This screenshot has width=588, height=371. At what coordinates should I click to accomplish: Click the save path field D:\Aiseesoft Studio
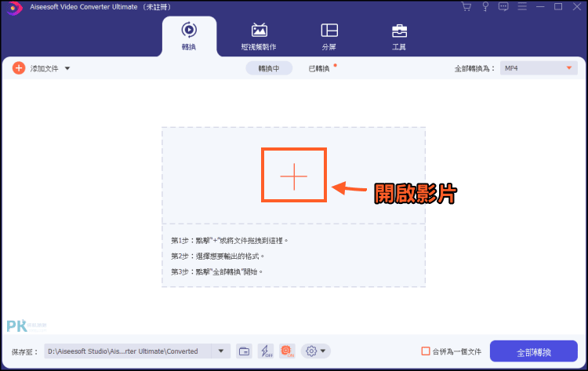click(x=128, y=351)
